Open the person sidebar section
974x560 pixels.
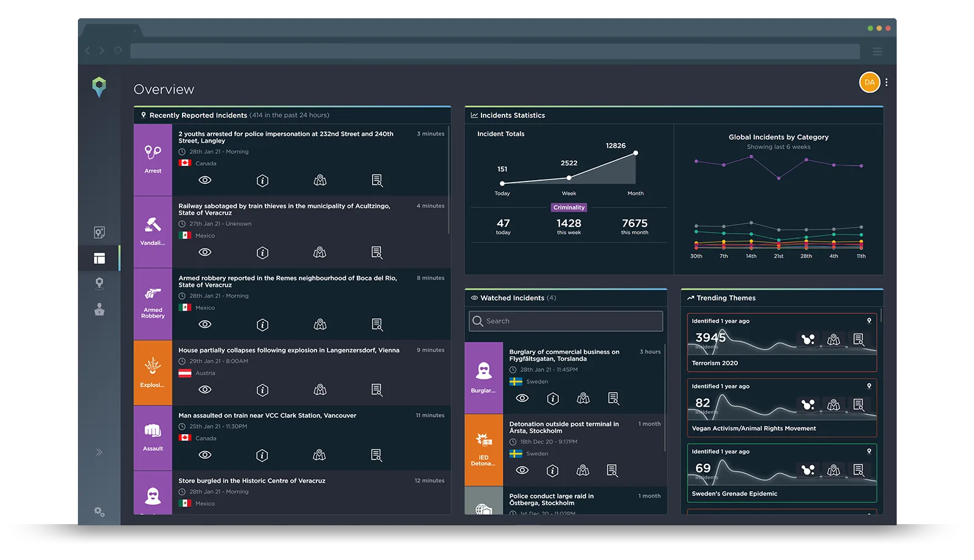[x=99, y=309]
